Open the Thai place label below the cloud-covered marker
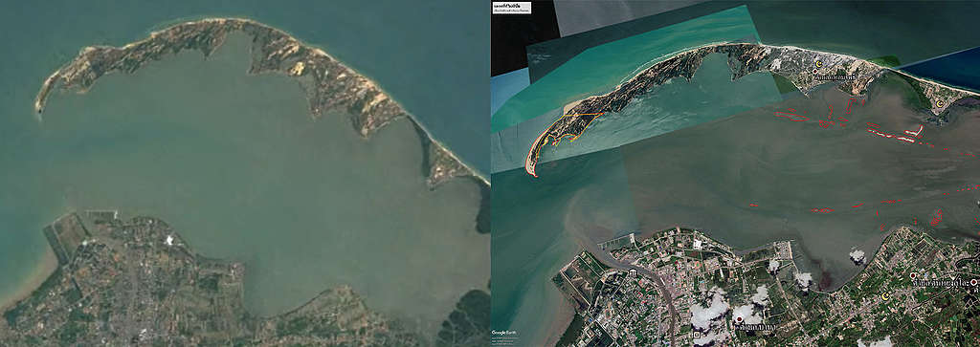Viewport: 980px width, 347px height. [756, 328]
